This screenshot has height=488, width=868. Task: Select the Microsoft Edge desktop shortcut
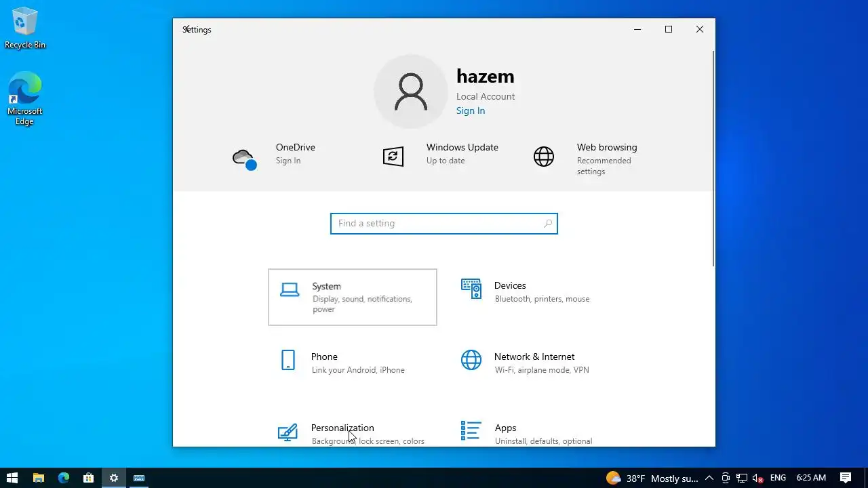(x=25, y=99)
